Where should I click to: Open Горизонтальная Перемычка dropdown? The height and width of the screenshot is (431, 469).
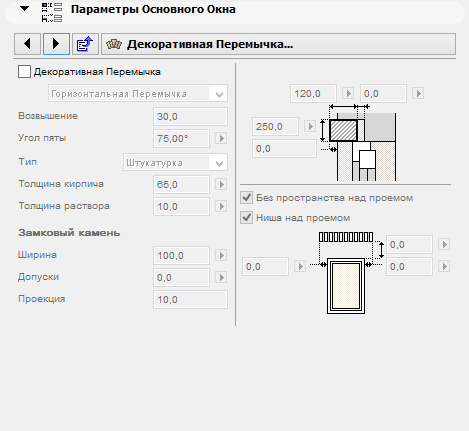tap(138, 93)
